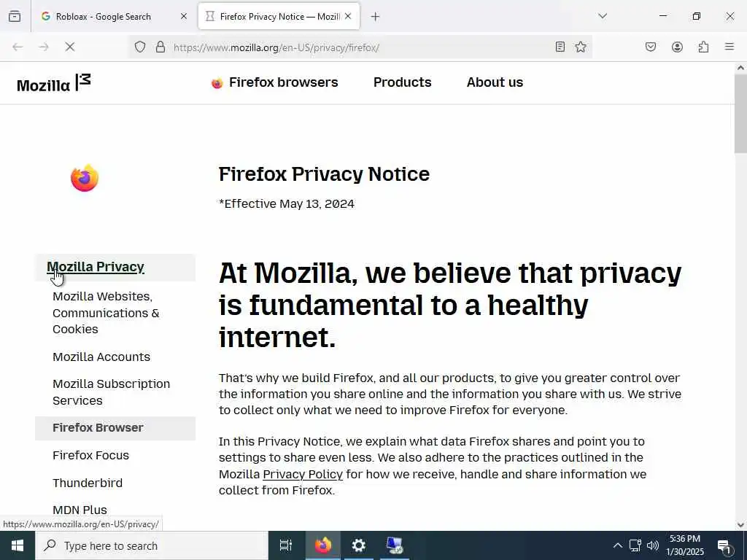Open the Firefox browsers navigation menu
The width and height of the screenshot is (747, 560).
(x=275, y=82)
